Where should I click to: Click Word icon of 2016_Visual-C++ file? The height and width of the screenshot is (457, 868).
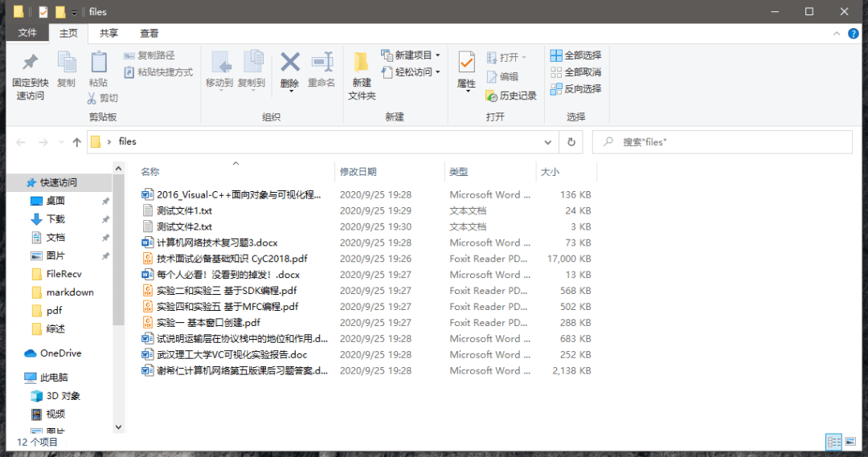tap(147, 194)
